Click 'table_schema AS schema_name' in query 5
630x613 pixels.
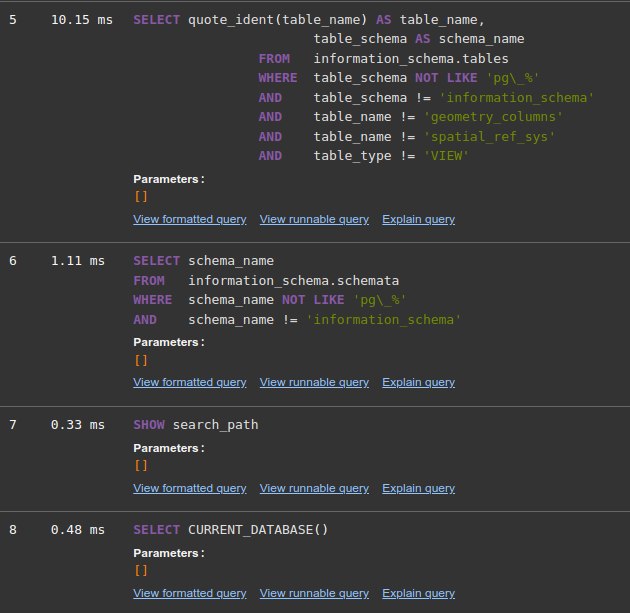point(419,39)
